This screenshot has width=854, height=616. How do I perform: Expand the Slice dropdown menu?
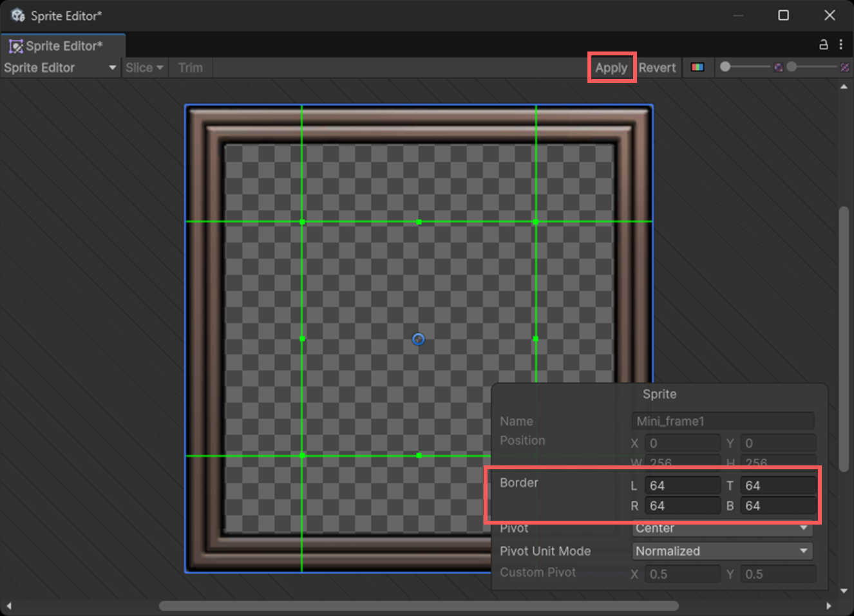(144, 68)
